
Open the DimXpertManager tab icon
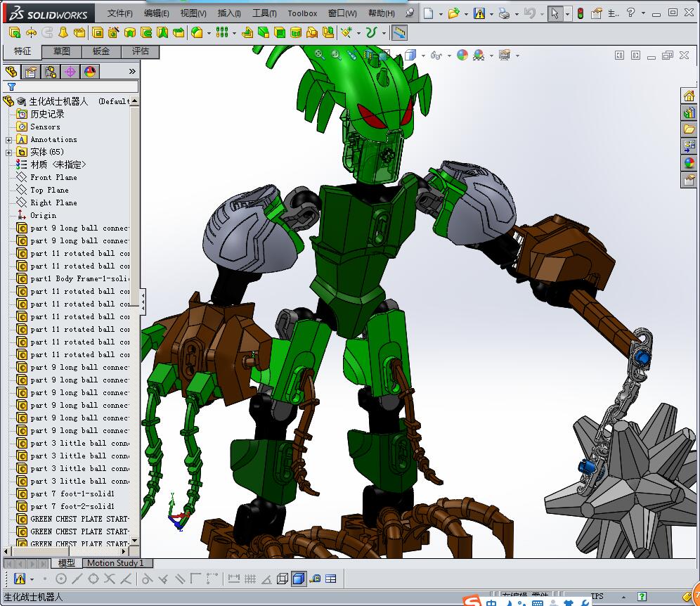70,72
